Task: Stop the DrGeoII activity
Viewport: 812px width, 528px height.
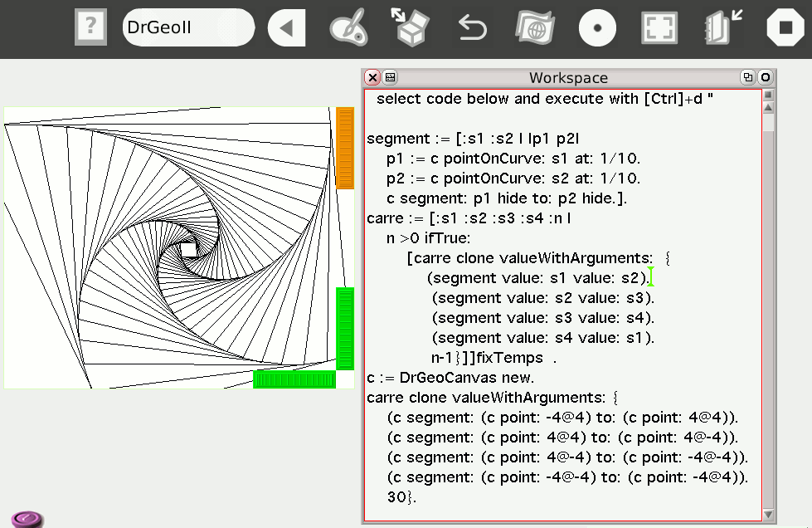Action: 784,28
